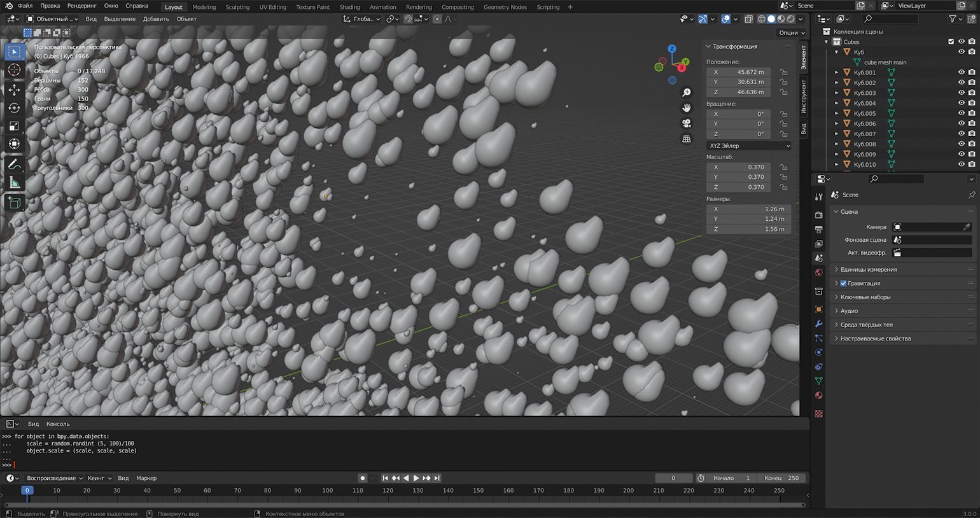Select the Cursor tool in viewport toolbar
Viewport: 980px width, 518px height.
click(x=14, y=70)
